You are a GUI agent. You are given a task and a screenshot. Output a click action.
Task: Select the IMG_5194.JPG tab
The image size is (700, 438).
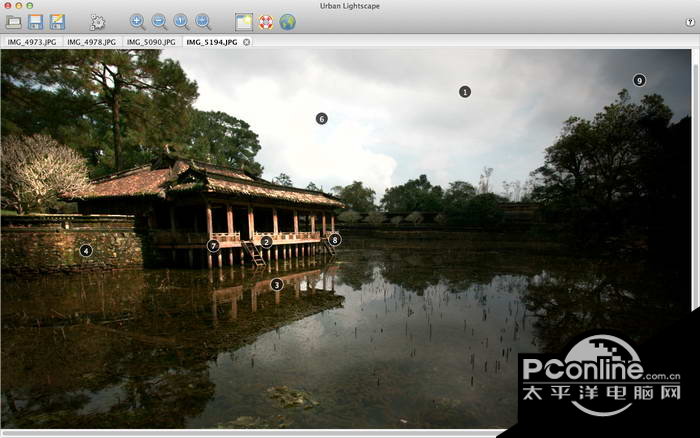point(212,42)
